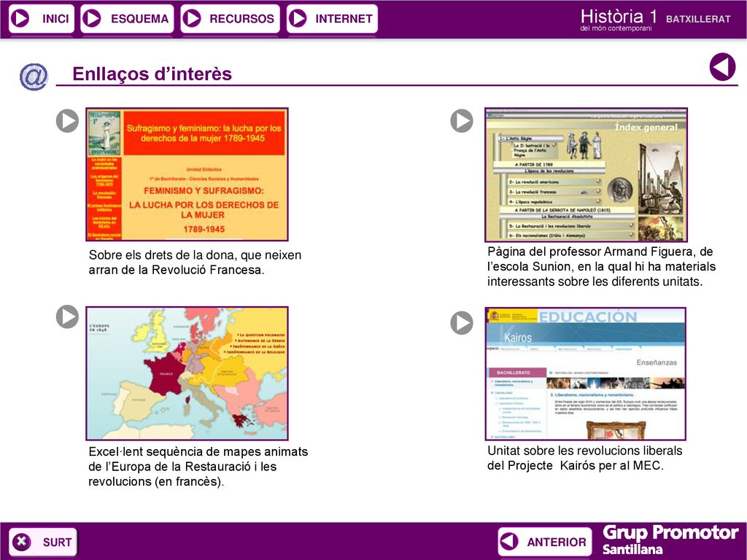Open the ESQUEMA menu tab
747x560 pixels.
tap(127, 18)
